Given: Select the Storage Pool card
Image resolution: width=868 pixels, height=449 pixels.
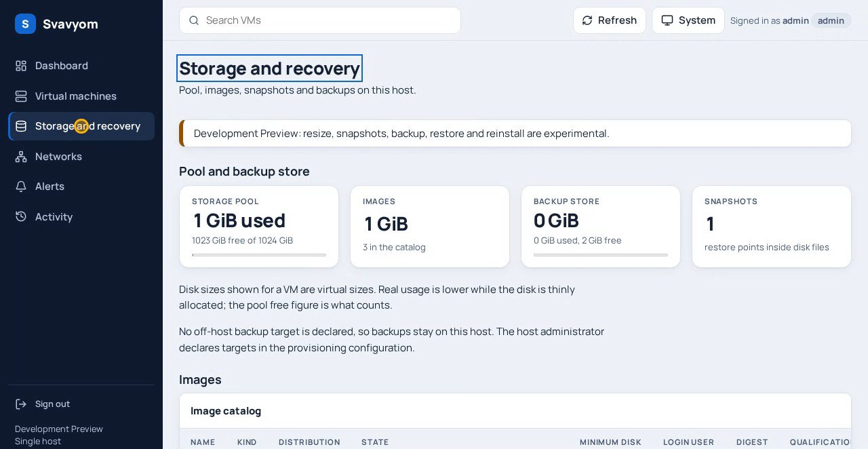Looking at the screenshot, I should [x=259, y=227].
